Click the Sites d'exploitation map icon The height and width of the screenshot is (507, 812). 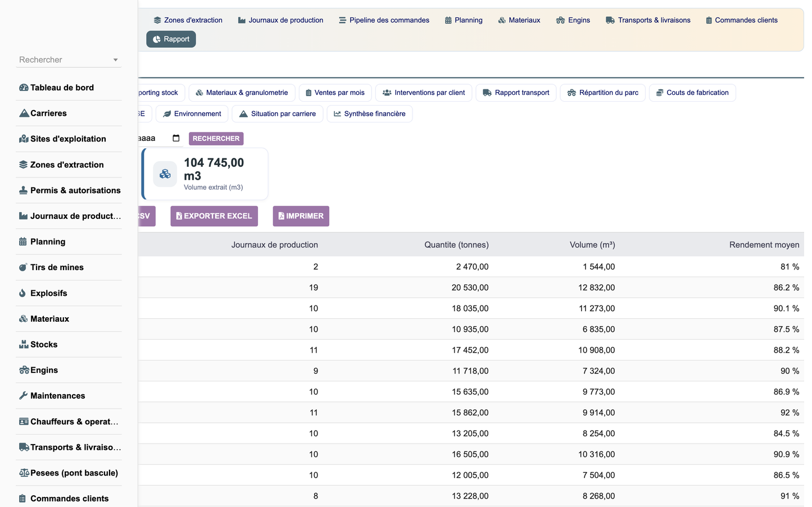[24, 139]
